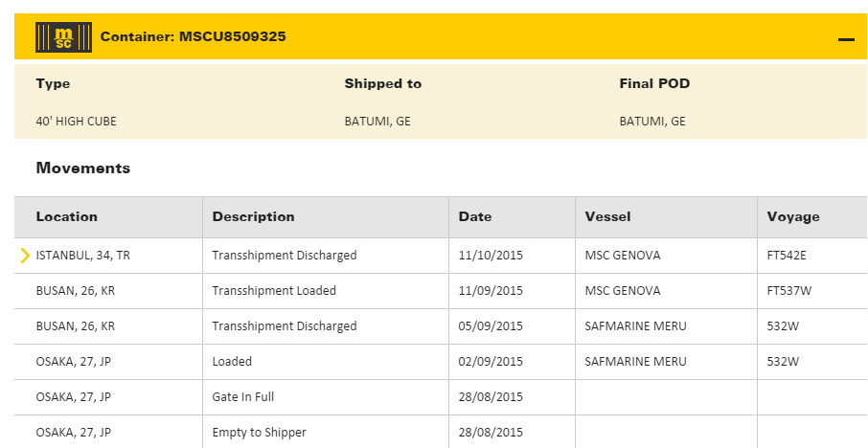Click the Date column header

point(475,216)
